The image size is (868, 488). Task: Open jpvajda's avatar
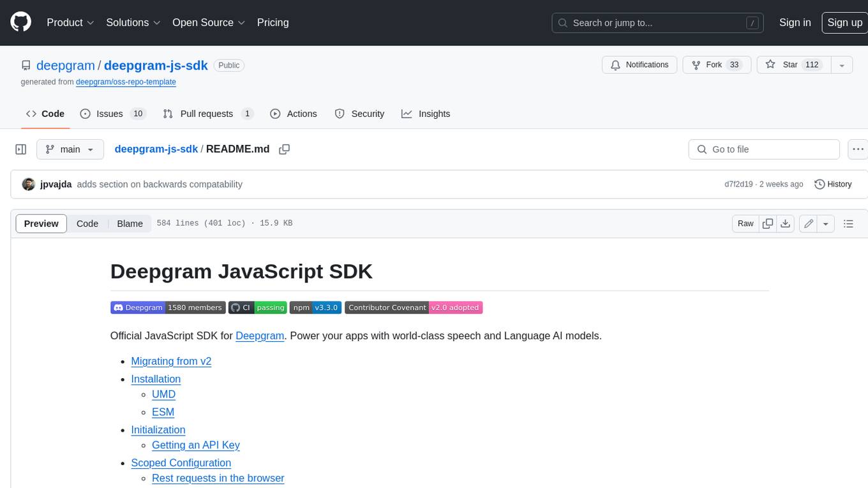pyautogui.click(x=28, y=184)
